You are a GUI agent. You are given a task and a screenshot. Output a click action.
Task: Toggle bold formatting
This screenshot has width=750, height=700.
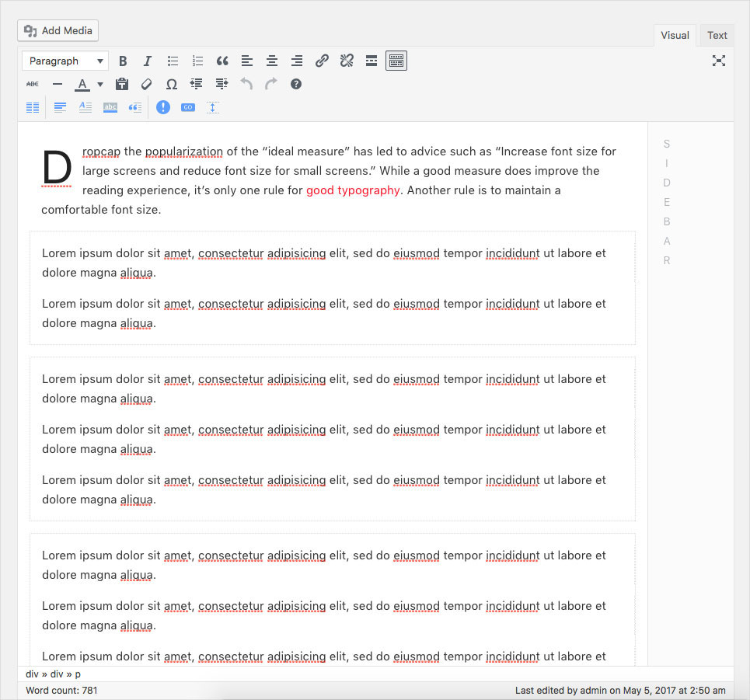pyautogui.click(x=123, y=61)
